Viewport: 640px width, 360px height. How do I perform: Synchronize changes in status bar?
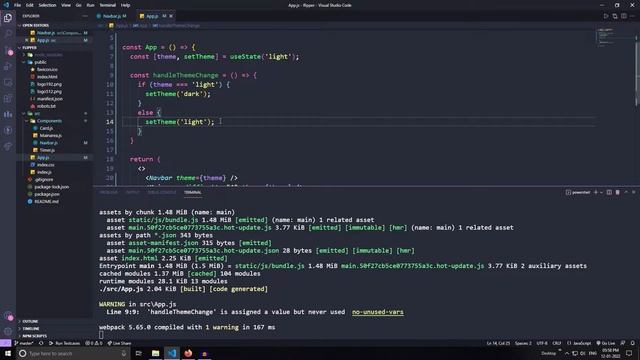pos(41,343)
